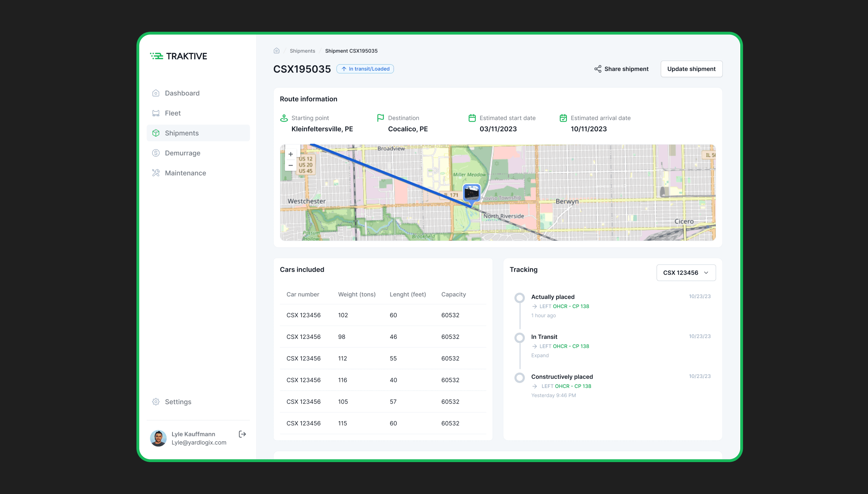Screen dimensions: 868x494
Task: Select the Actually placed tracking step circle
Action: pyautogui.click(x=519, y=298)
